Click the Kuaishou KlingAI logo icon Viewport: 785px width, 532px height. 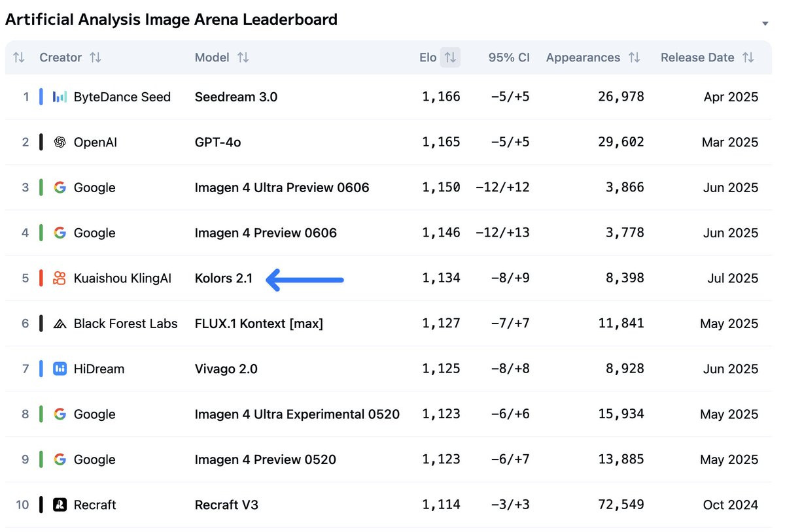(60, 278)
